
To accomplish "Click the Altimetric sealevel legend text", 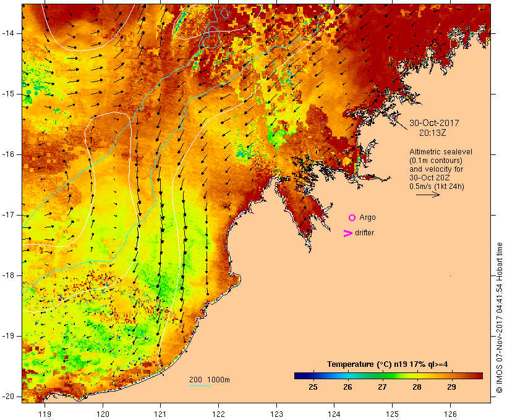I will pyautogui.click(x=441, y=152).
